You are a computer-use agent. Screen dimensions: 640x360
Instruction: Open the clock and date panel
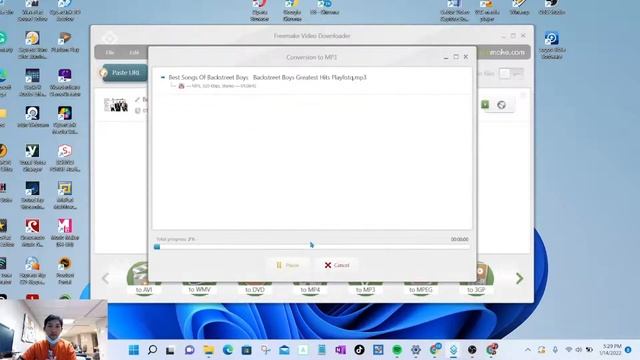tap(611, 349)
